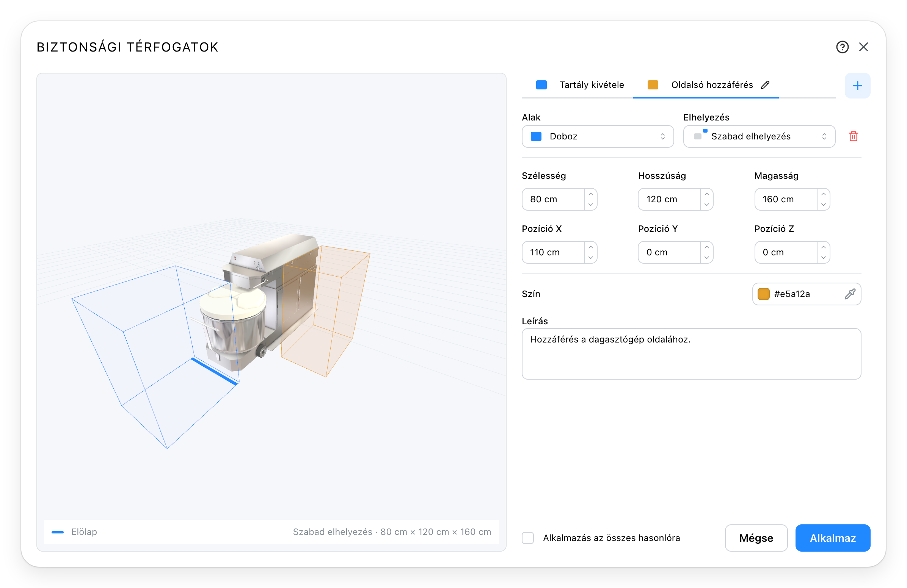Increase Pozíció Y with up arrow

click(707, 247)
